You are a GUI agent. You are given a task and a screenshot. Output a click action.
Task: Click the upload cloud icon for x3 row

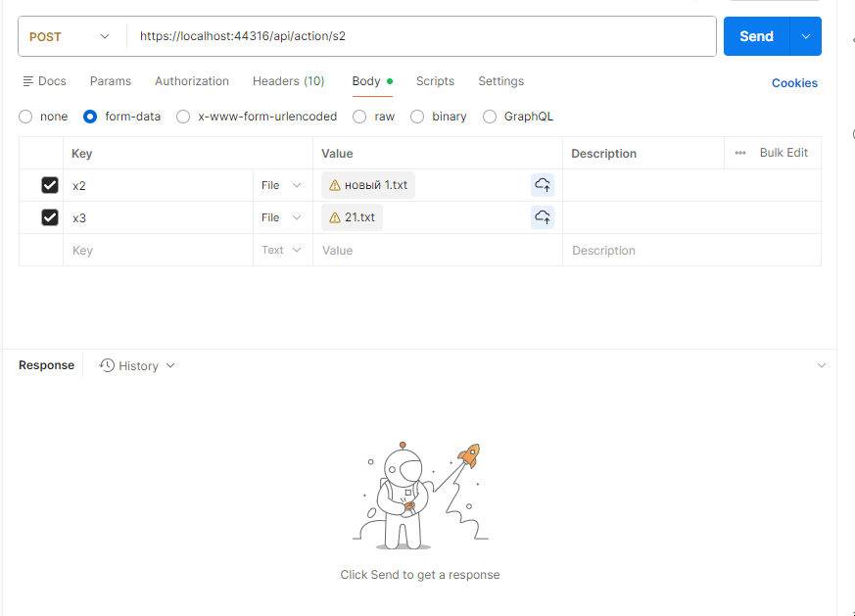point(542,217)
